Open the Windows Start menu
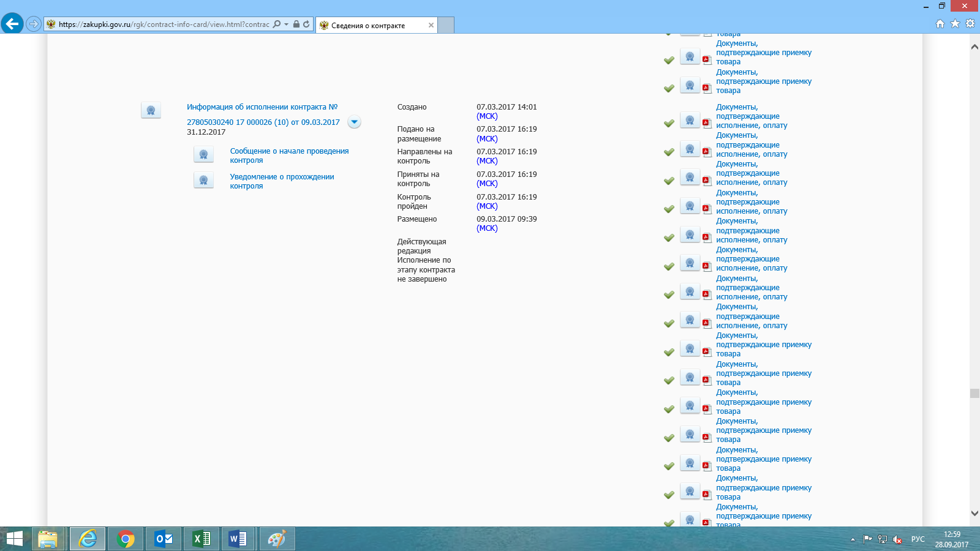980x551 pixels. 15,539
